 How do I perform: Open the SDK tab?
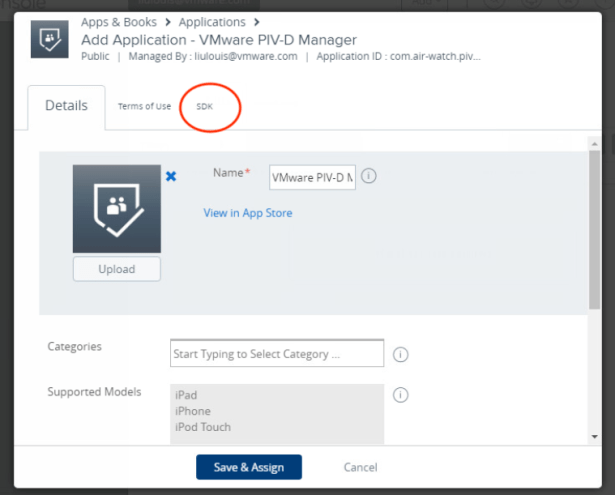pyautogui.click(x=204, y=106)
